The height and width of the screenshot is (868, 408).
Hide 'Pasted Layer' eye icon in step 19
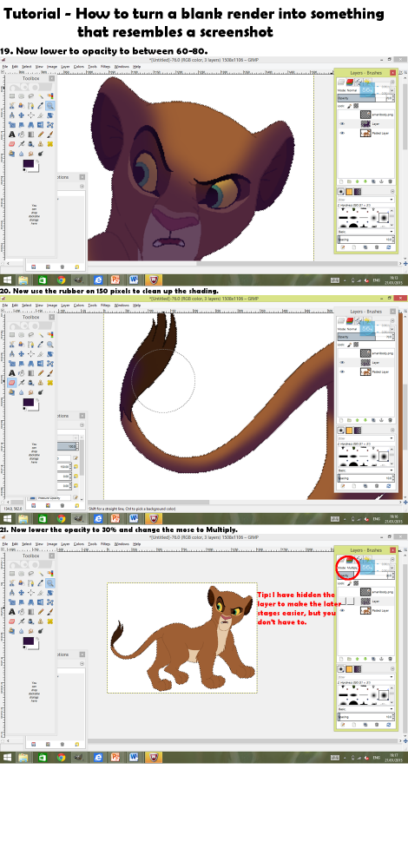tap(342, 133)
